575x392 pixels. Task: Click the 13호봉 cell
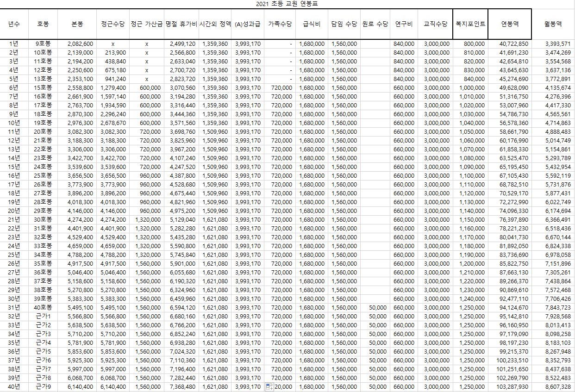[x=43, y=79]
